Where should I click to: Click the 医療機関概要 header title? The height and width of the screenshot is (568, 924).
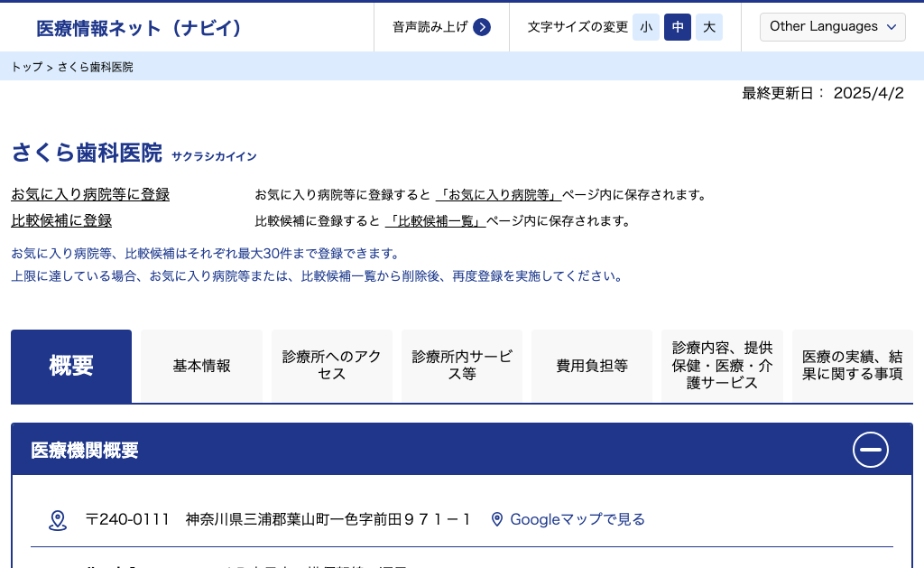[84, 451]
